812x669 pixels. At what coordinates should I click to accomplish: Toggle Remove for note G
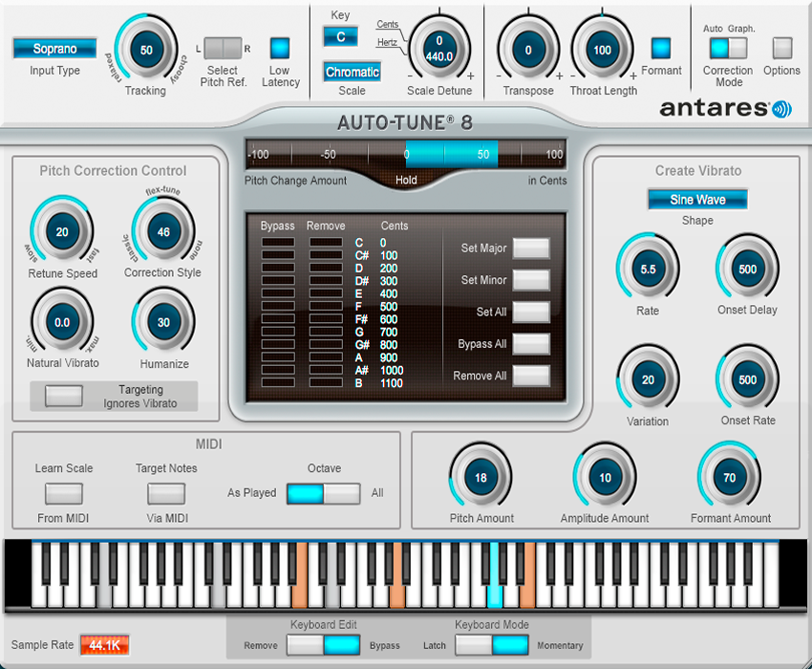tap(326, 331)
